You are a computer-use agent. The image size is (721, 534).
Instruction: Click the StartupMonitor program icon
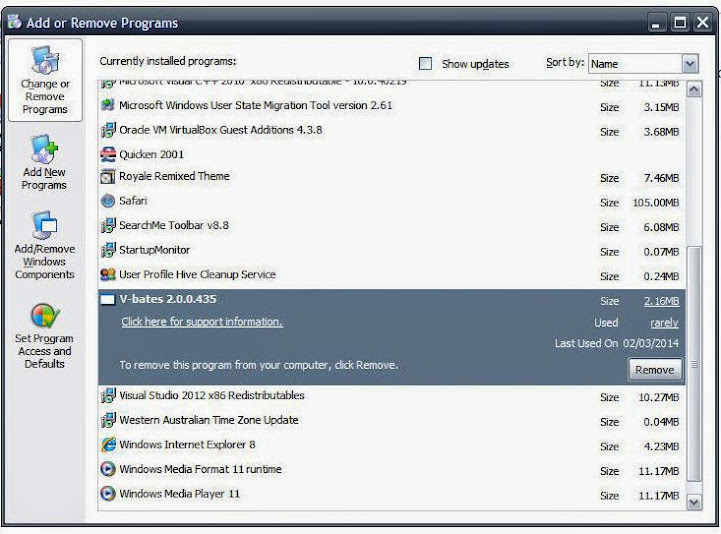108,250
